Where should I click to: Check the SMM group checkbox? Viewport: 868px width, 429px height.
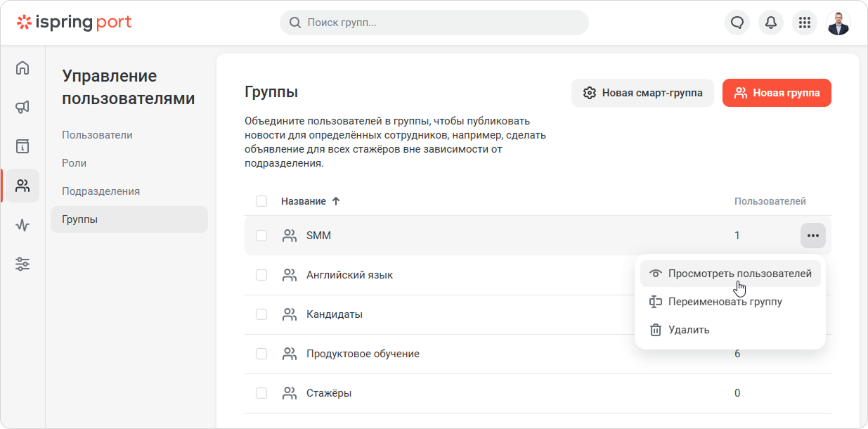point(261,236)
